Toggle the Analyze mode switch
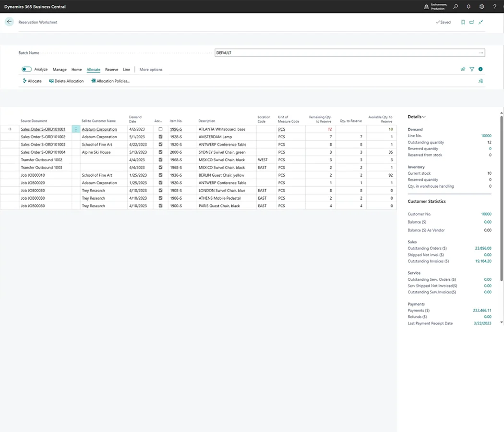This screenshot has width=504, height=432. point(26,70)
